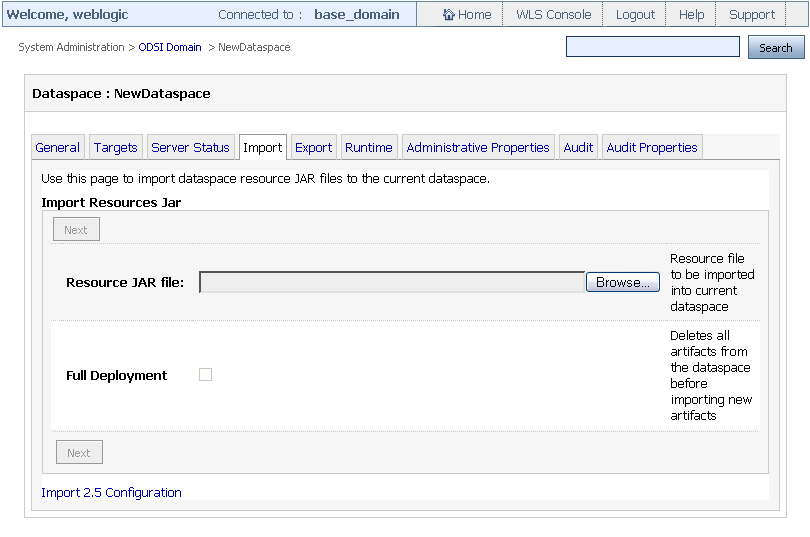Open the Support menu item
The height and width of the screenshot is (537, 810).
[x=752, y=14]
